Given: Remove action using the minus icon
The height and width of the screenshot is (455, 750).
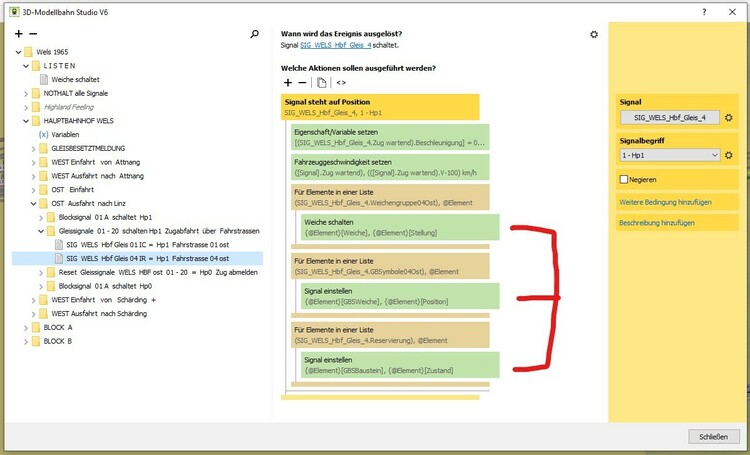Looking at the screenshot, I should pyautogui.click(x=303, y=82).
